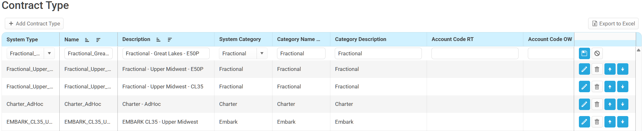Cancel editing with the circle-slash icon
This screenshot has height=131, width=644.
coord(597,53)
